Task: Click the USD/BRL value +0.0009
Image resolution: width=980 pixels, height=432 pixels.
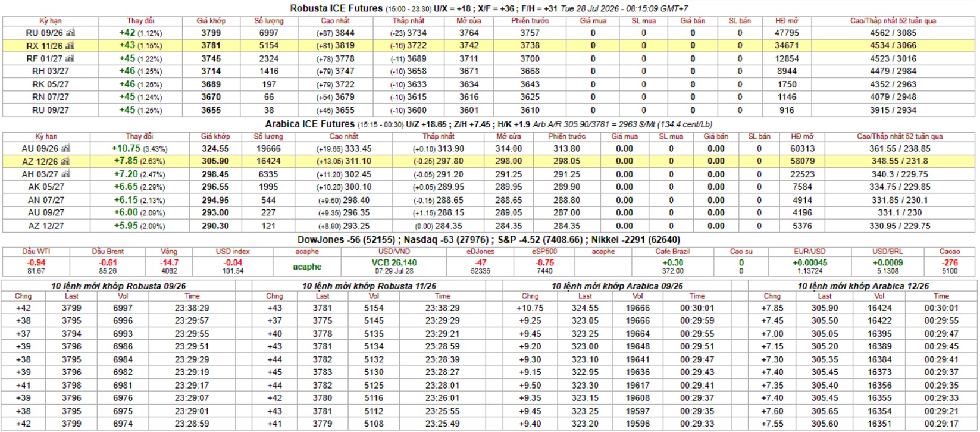Action: pyautogui.click(x=888, y=262)
